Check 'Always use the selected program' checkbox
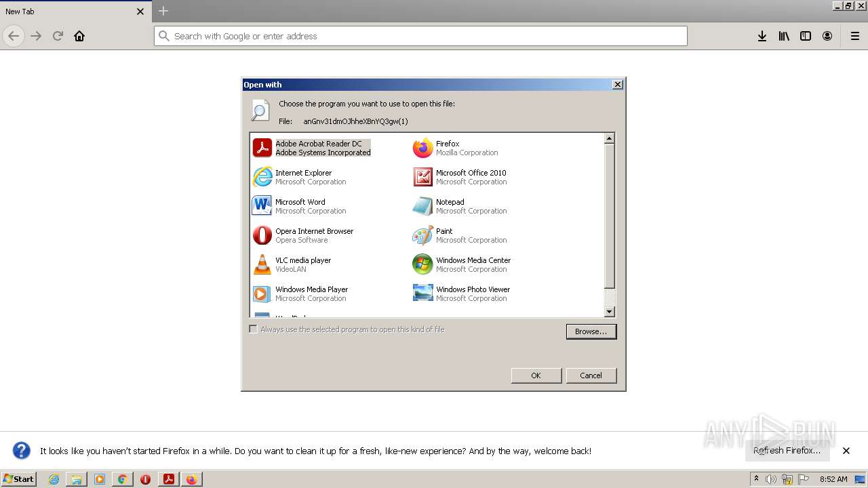868x488 pixels. 254,329
